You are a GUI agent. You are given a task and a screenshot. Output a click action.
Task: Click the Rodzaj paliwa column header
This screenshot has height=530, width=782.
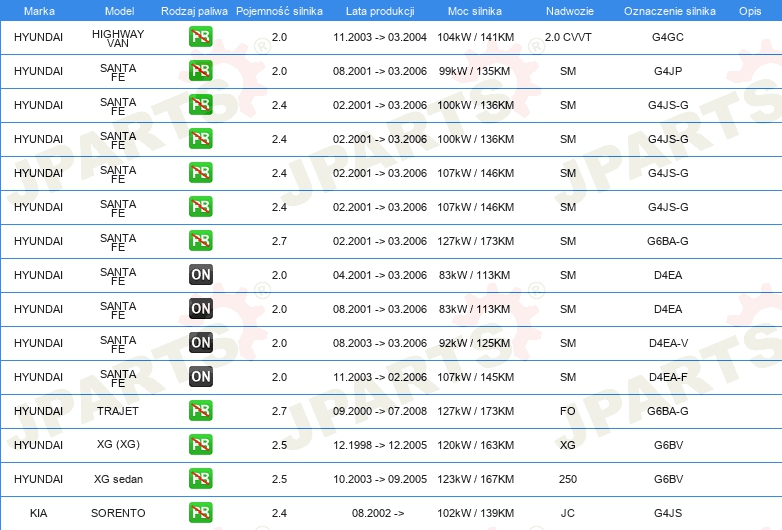coord(193,10)
